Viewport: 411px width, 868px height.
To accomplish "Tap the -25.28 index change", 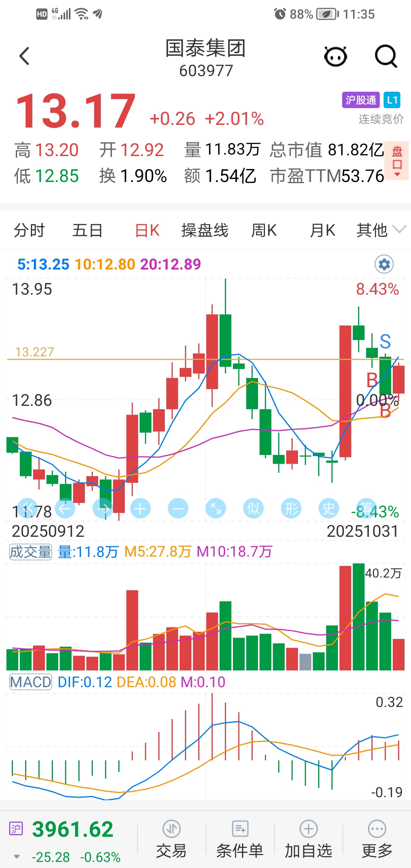I will pos(51,857).
